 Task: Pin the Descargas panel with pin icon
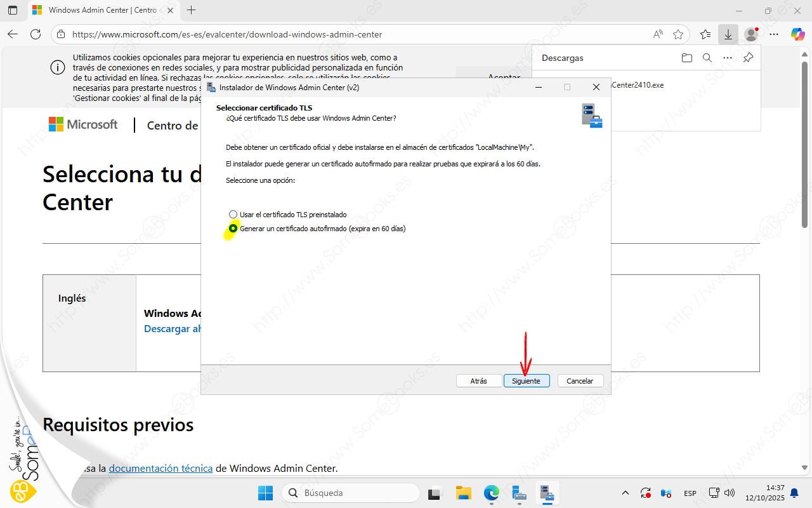point(748,58)
